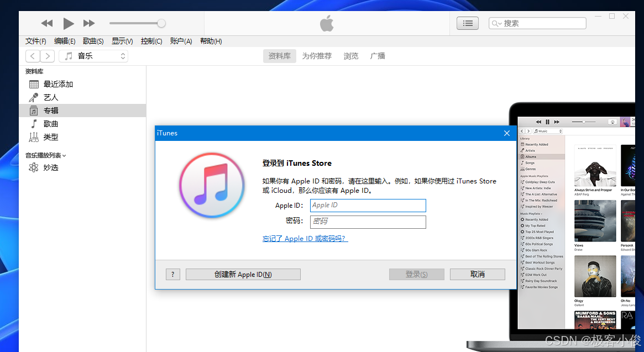Focus the 搜索 search field

pyautogui.click(x=537, y=23)
